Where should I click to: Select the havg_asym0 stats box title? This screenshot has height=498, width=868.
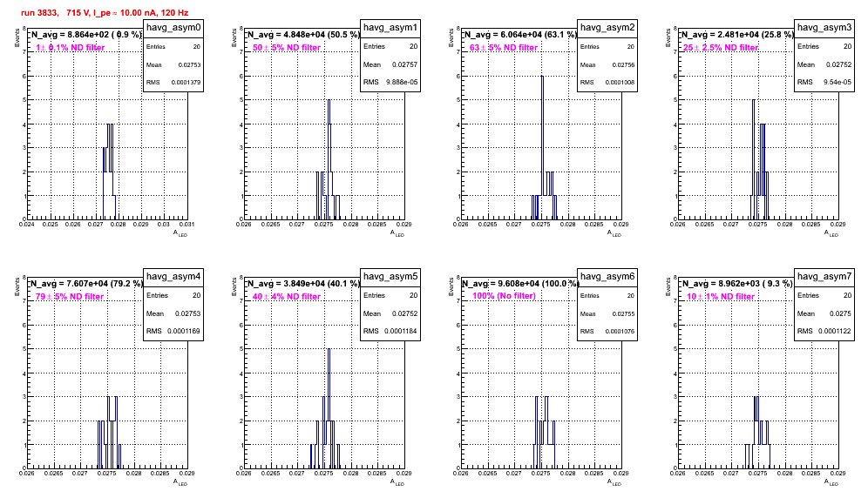[173, 28]
